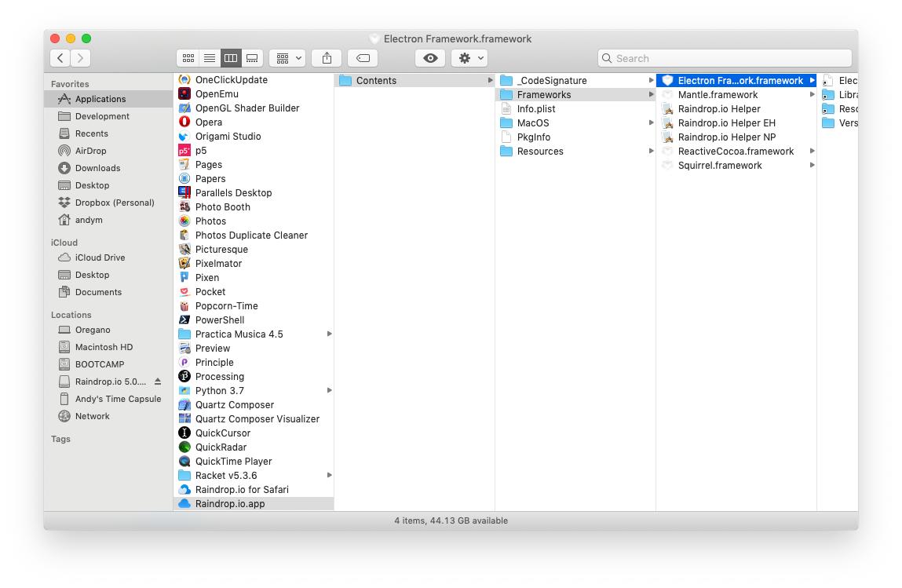Viewport: 902px width, 588px height.
Task: Expand the Racket v5.3.6 folder arrow
Action: (x=330, y=475)
